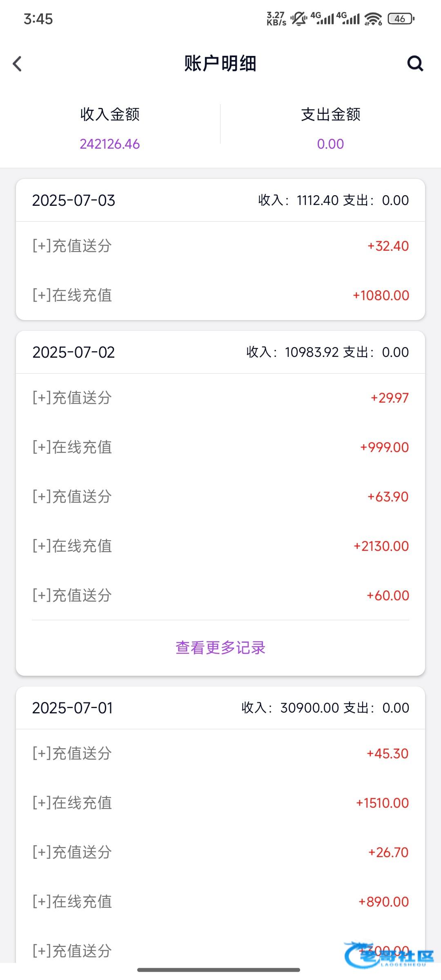Open search with magnifier icon
Image resolution: width=441 pixels, height=980 pixels.
coord(415,63)
